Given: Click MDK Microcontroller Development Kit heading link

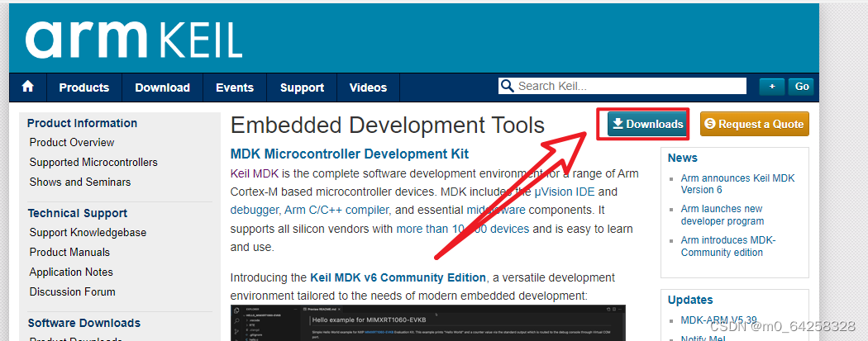Looking at the screenshot, I should pyautogui.click(x=350, y=154).
